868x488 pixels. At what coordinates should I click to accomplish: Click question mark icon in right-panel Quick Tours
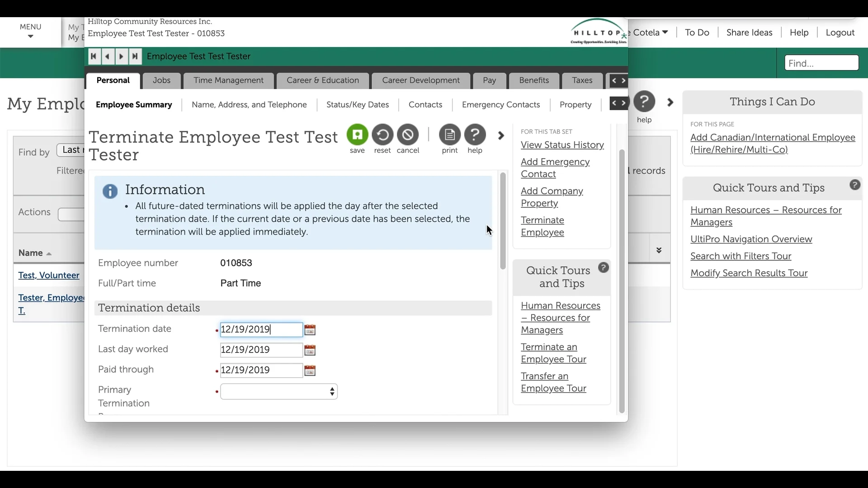pos(855,185)
